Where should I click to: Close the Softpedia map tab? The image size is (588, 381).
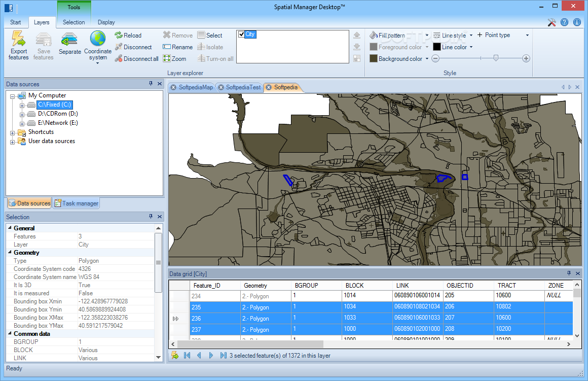coord(269,87)
